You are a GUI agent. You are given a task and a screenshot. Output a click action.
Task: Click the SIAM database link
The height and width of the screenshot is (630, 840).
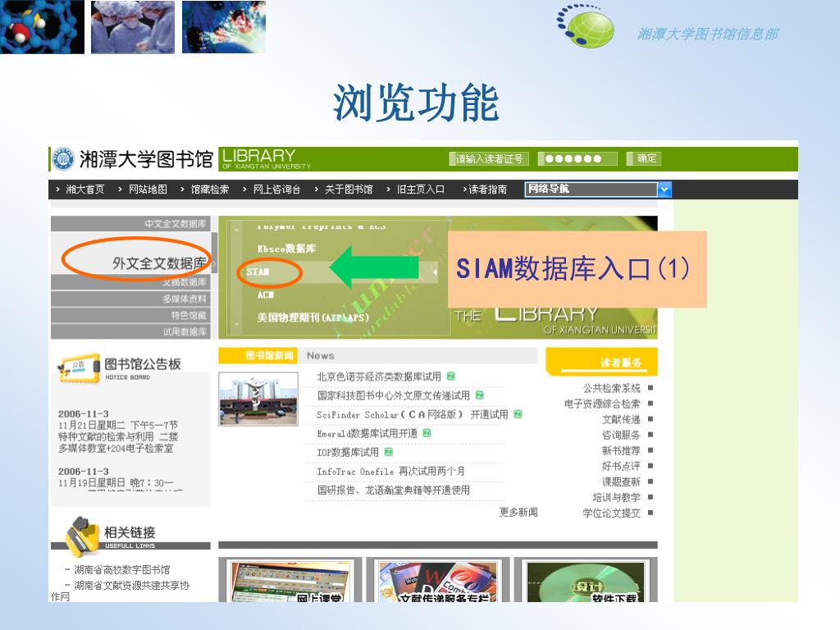click(258, 272)
